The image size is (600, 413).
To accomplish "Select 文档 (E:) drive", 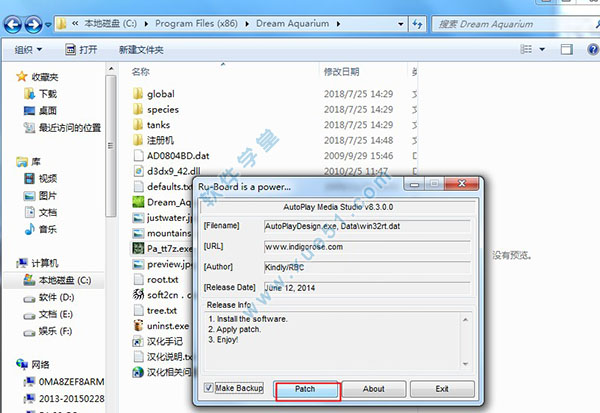I will click(48, 314).
